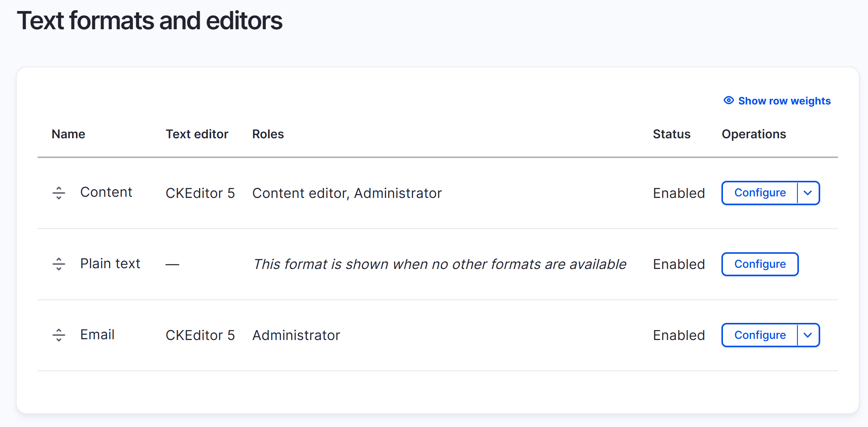The width and height of the screenshot is (868, 427).
Task: Configure the Email text format
Action: coord(760,335)
